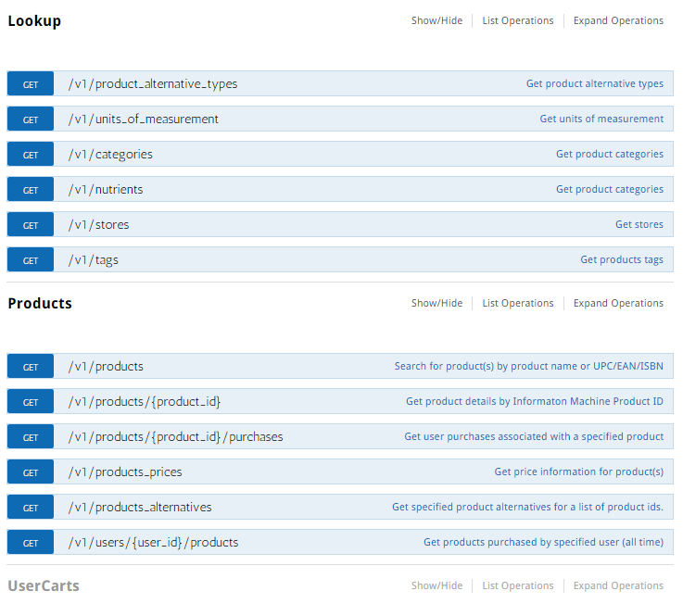Choose Expand Operations for Lookup
Image resolution: width=683 pixels, height=616 pixels.
[618, 20]
